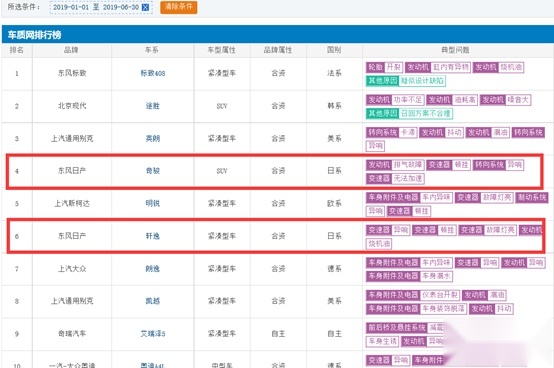Click the orange 清除条件 button

coord(179,7)
